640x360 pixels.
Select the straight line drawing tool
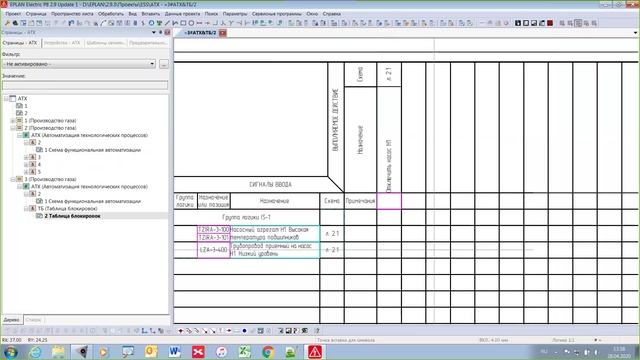[167, 23]
